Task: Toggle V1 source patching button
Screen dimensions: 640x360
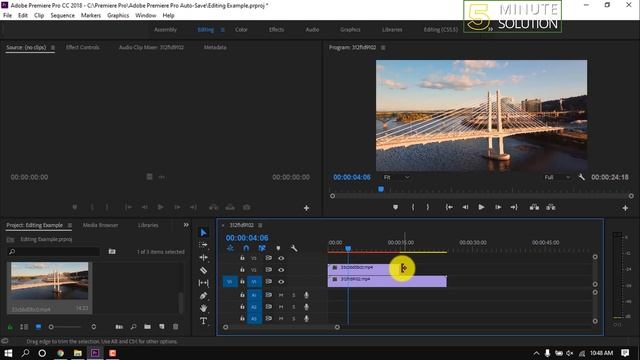Action: tap(230, 282)
